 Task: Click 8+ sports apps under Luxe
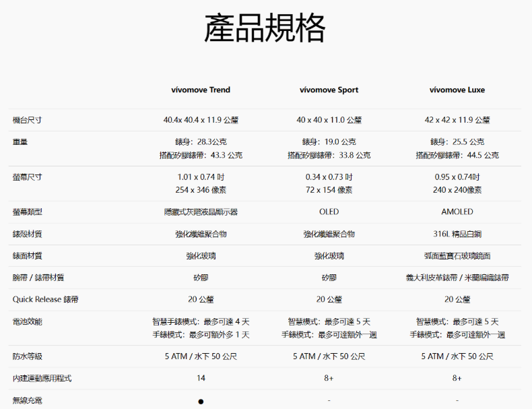pos(457,378)
